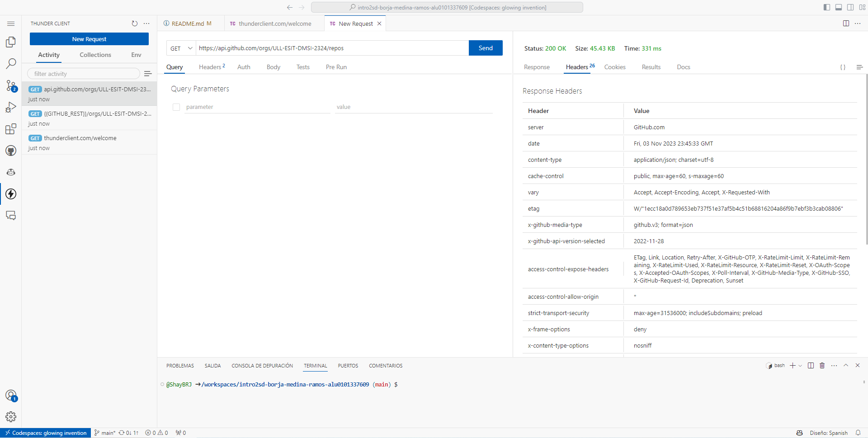Screen dimensions: 868x438
Task: Maximize the terminal panel chevron
Action: pos(846,365)
